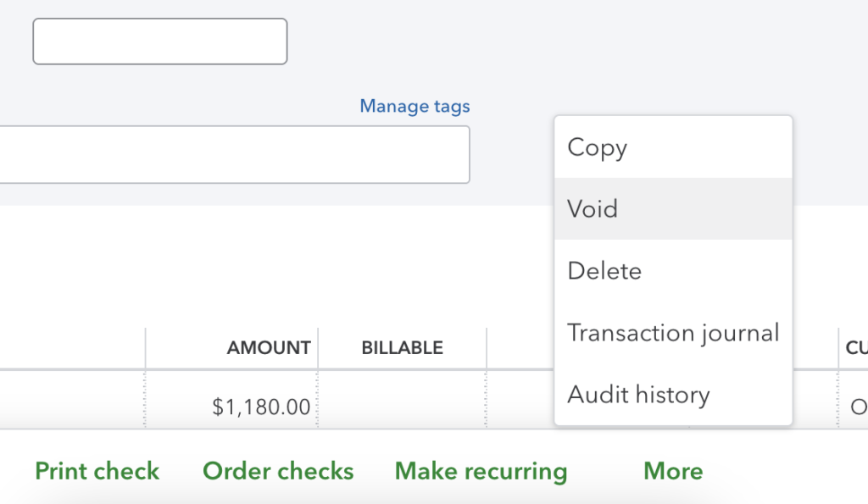
Task: Click the AMOUNT column header
Action: [x=268, y=347]
